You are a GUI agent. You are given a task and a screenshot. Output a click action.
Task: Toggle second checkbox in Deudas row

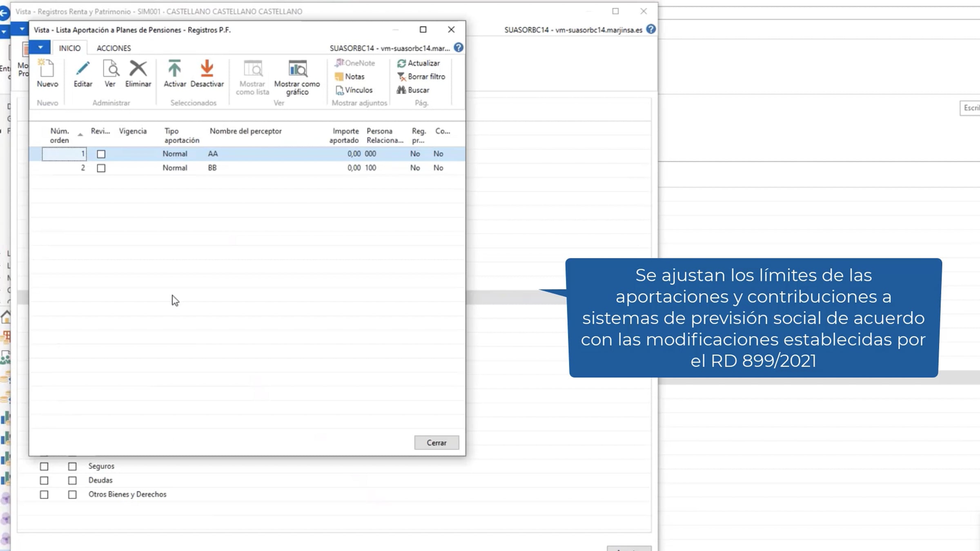tap(72, 480)
